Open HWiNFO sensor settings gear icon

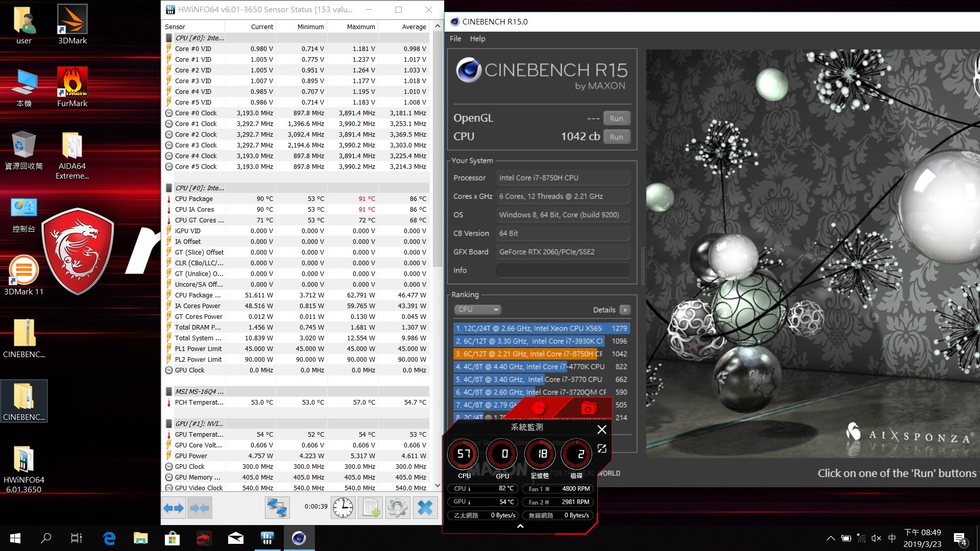pyautogui.click(x=398, y=508)
